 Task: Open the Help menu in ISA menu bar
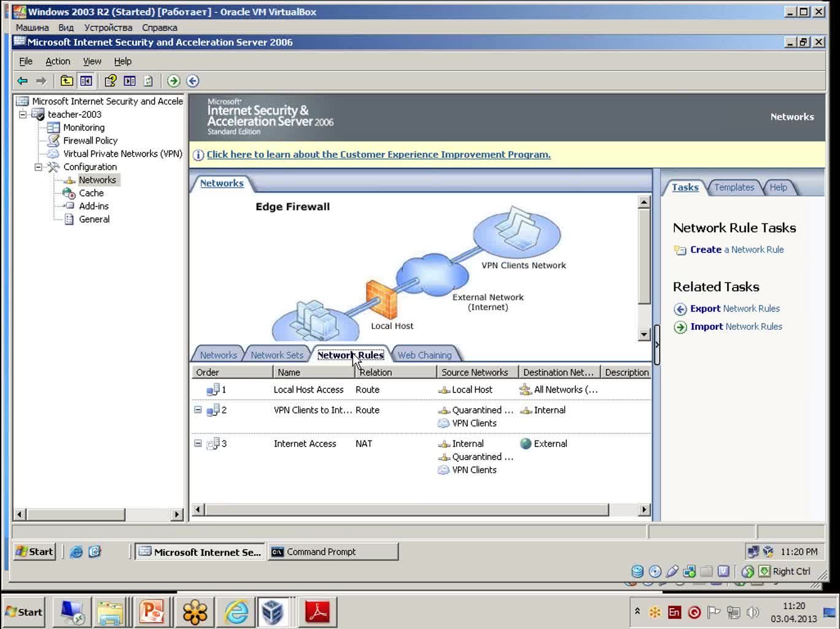click(123, 61)
